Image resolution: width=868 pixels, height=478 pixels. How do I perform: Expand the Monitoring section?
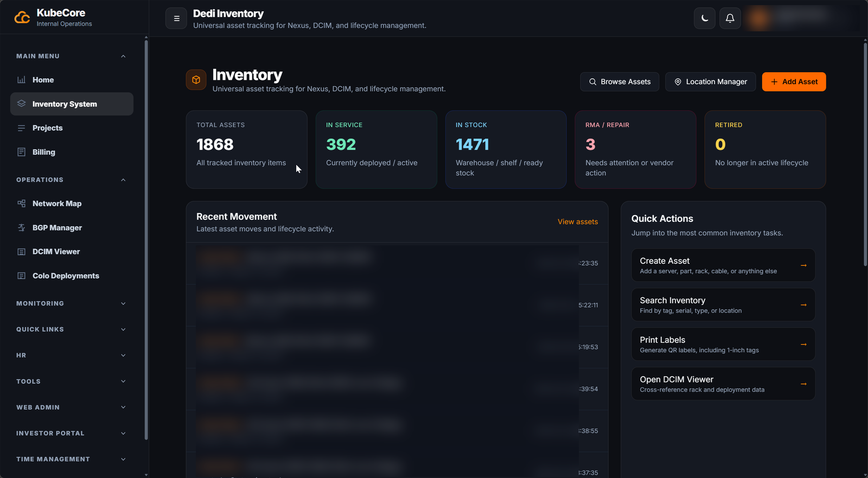pos(71,303)
